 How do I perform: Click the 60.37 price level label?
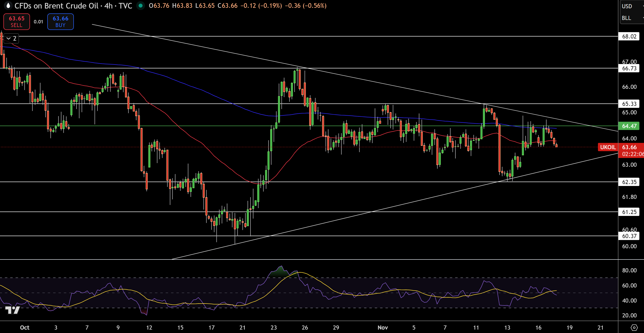(x=629, y=236)
